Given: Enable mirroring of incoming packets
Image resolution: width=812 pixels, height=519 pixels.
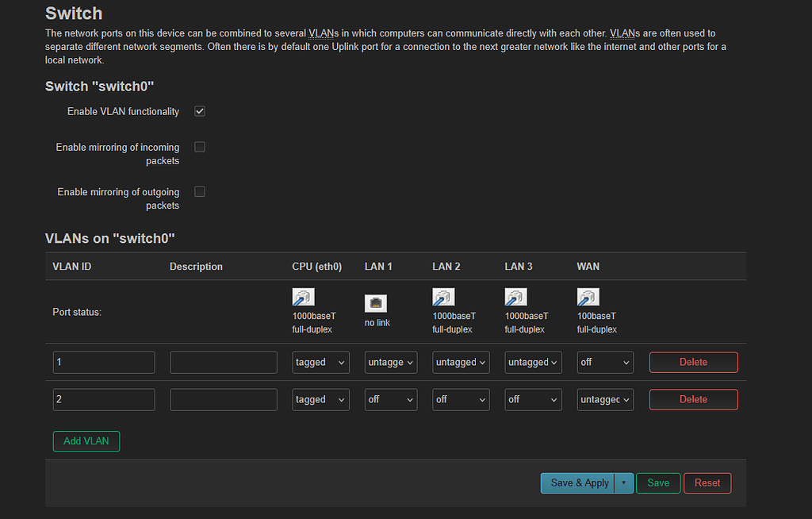Looking at the screenshot, I should click(199, 146).
